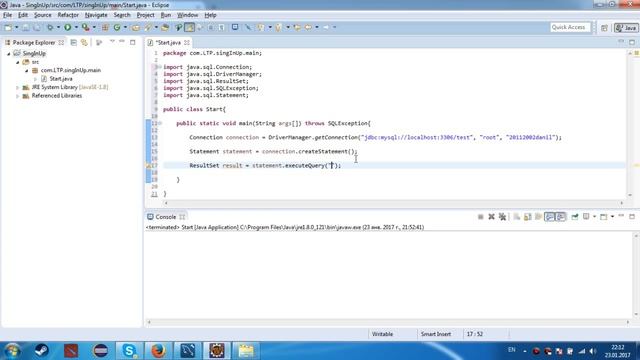The image size is (640, 360).
Task: Open Firefox from the Windows taskbar
Action: pyautogui.click(x=158, y=351)
